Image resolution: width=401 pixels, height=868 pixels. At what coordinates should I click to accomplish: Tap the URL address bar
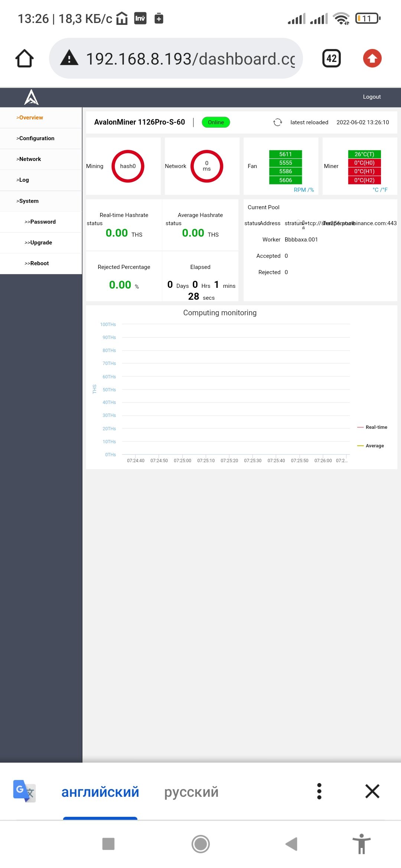(x=176, y=58)
